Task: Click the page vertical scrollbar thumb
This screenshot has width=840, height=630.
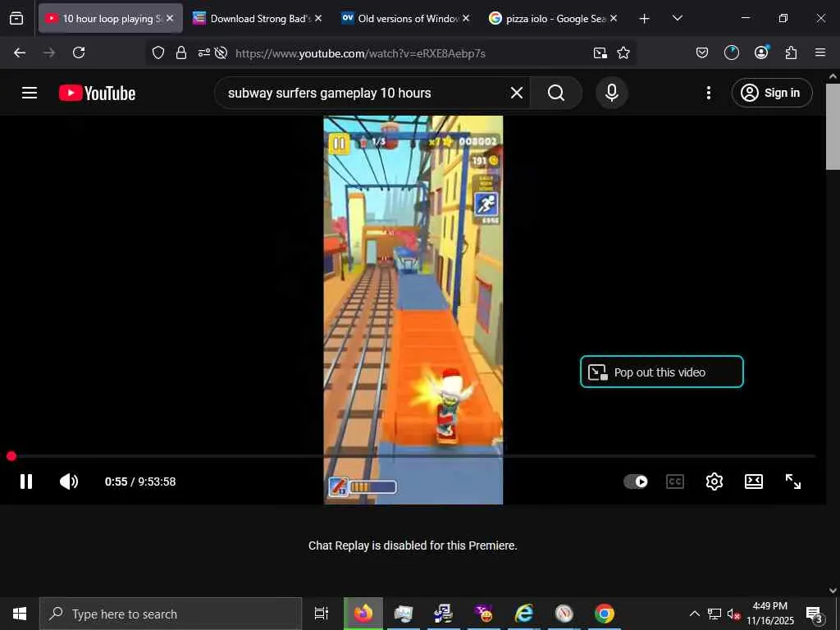Action: click(833, 126)
